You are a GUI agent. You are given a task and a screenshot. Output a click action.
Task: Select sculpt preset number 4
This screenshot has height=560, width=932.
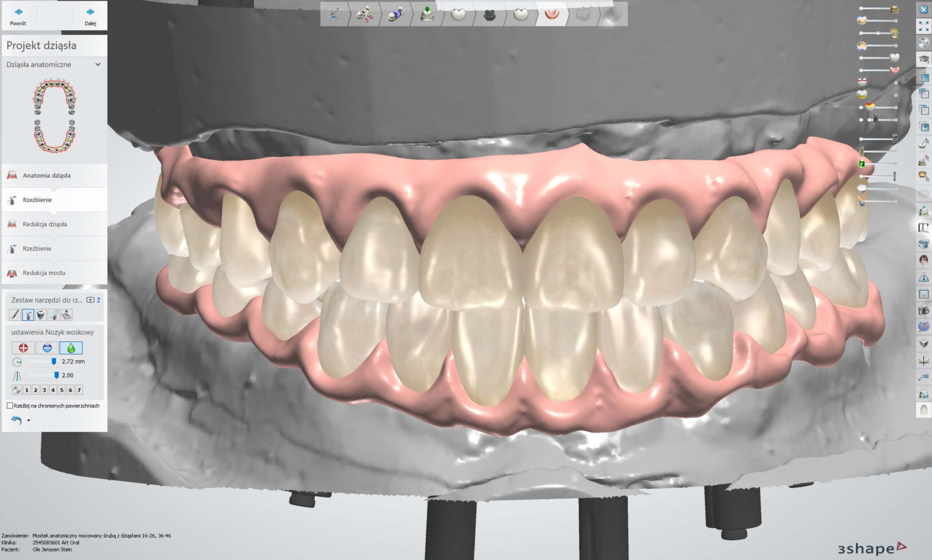(53, 390)
